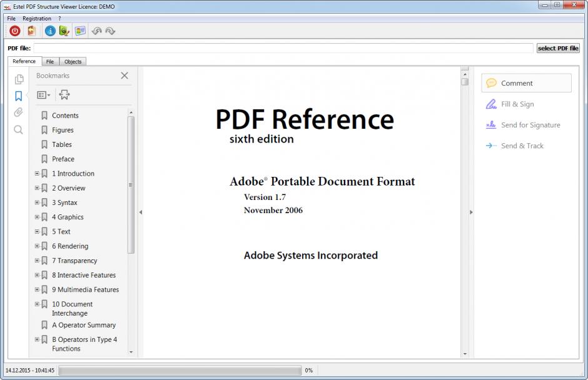Screen dimensions: 588x380
Task: Select the Bookmarks panel icon
Action: point(19,96)
